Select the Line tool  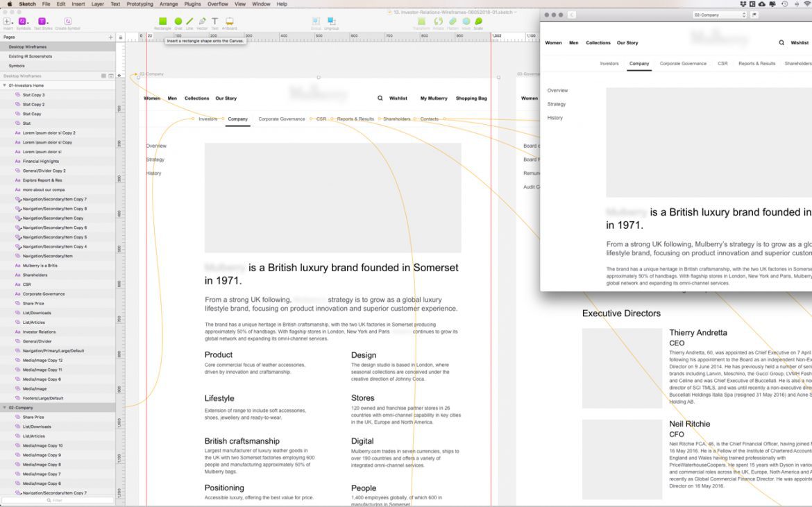coord(189,22)
